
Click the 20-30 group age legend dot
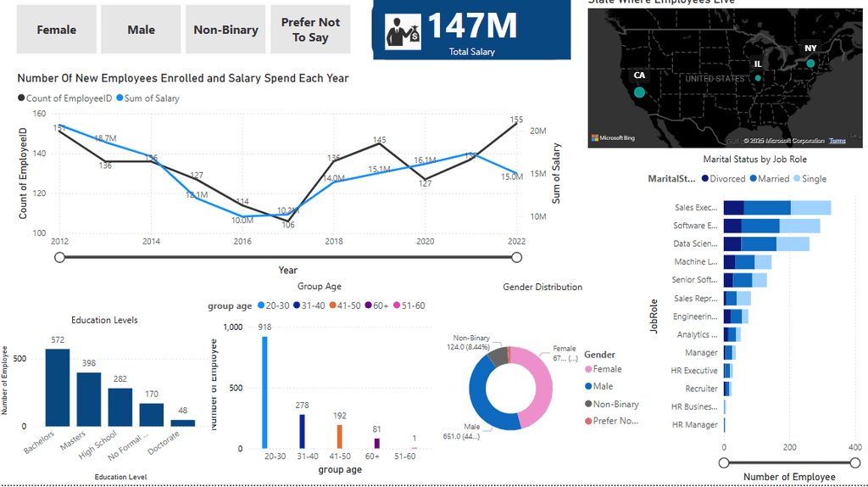pyautogui.click(x=261, y=305)
